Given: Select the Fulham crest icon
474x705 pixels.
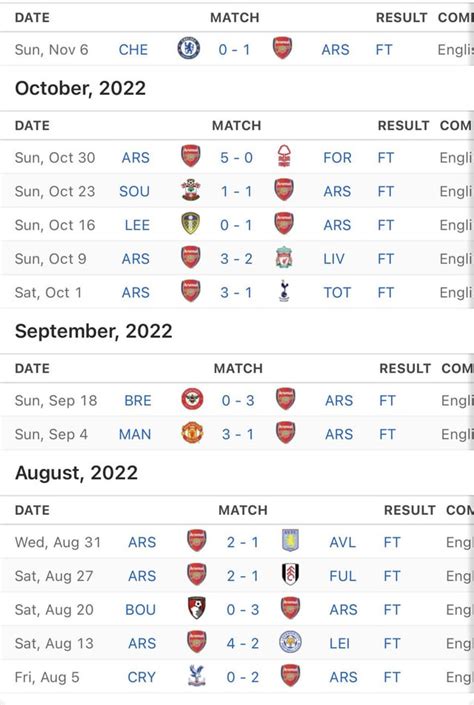Looking at the screenshot, I should tap(290, 574).
